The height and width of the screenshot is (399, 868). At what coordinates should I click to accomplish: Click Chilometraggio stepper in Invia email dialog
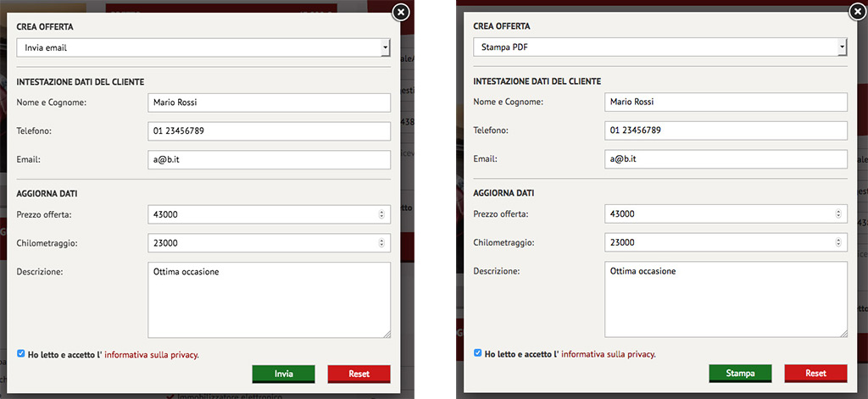381,243
